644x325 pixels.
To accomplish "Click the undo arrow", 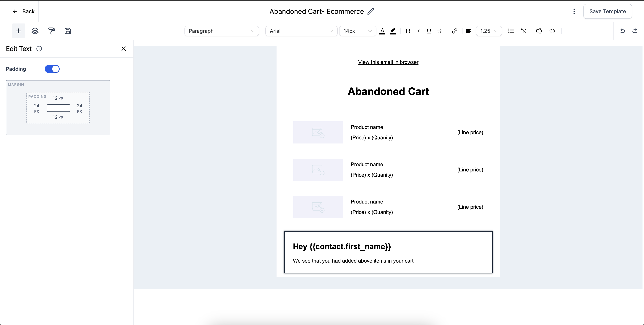I will (623, 31).
